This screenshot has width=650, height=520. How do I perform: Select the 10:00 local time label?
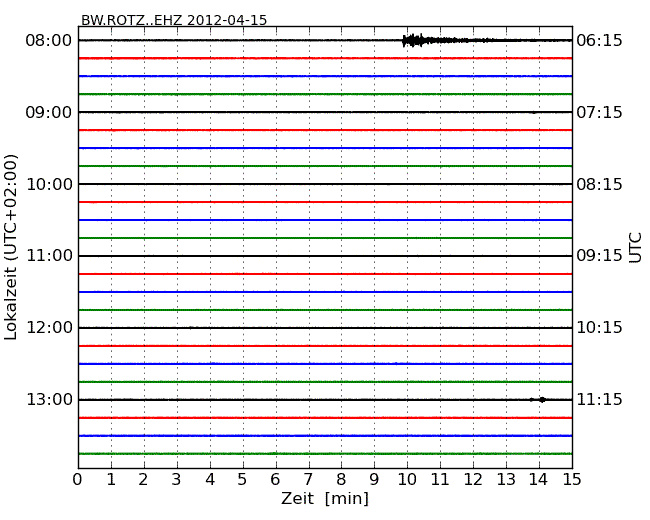[49, 184]
